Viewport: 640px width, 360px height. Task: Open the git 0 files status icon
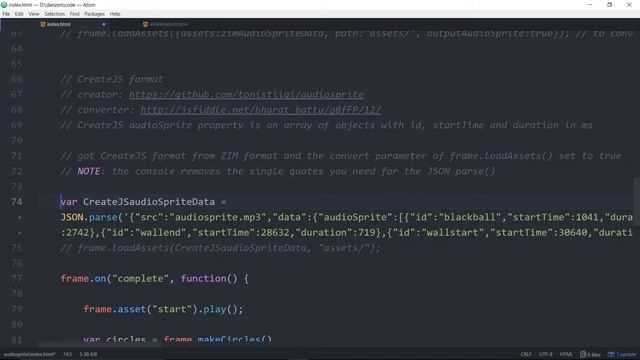point(590,354)
